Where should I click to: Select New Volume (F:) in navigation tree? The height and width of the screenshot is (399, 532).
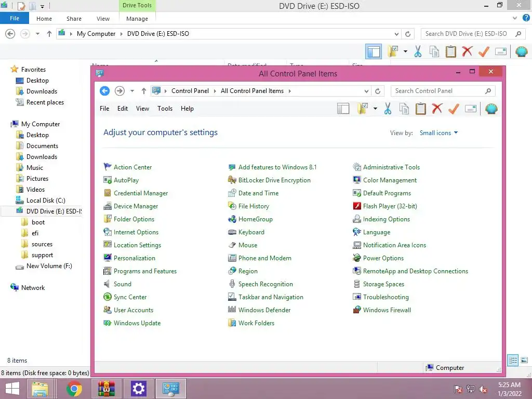pos(49,266)
